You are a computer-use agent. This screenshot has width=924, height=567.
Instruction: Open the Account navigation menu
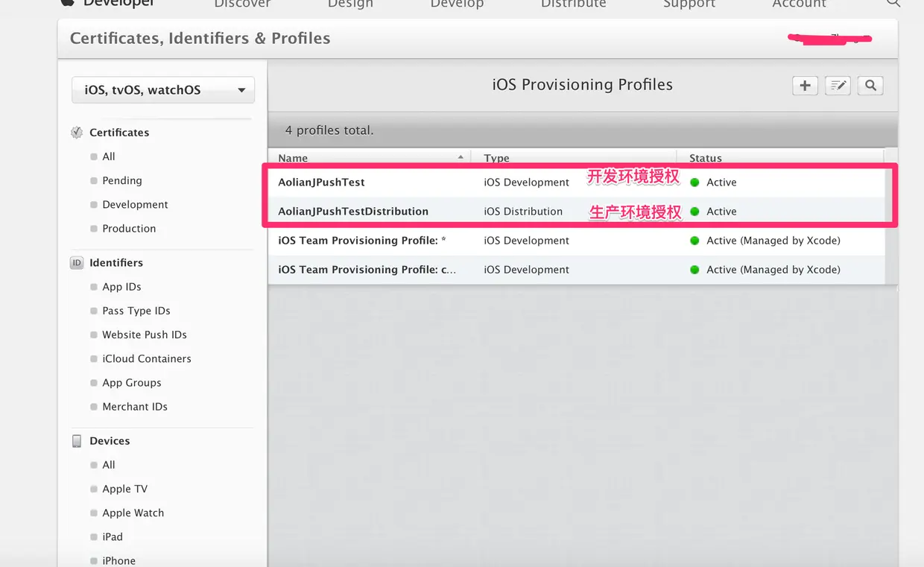[799, 4]
